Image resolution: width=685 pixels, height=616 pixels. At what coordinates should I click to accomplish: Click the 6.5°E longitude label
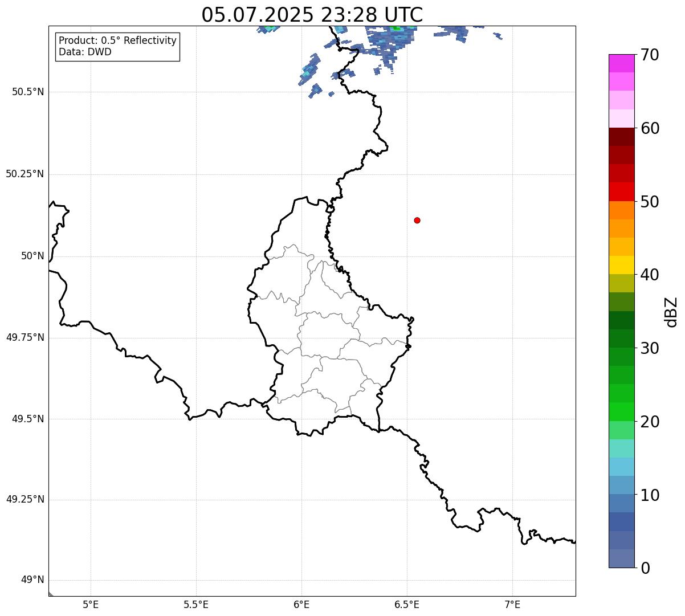click(407, 605)
